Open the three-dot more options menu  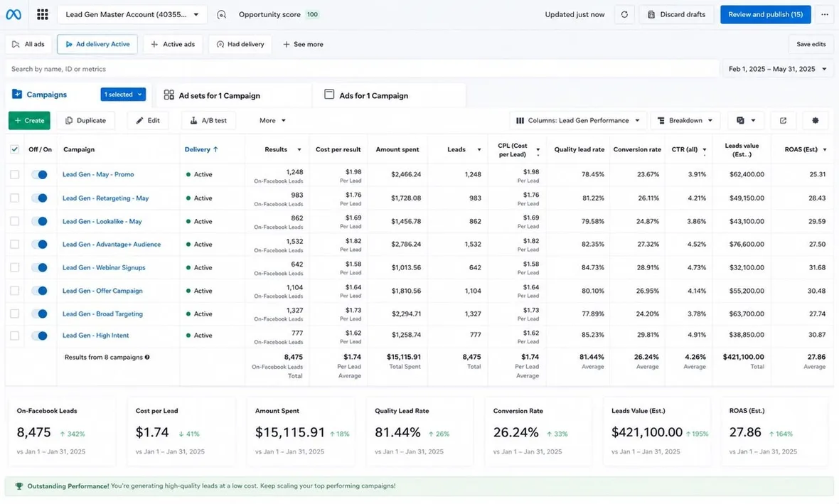[x=825, y=14]
